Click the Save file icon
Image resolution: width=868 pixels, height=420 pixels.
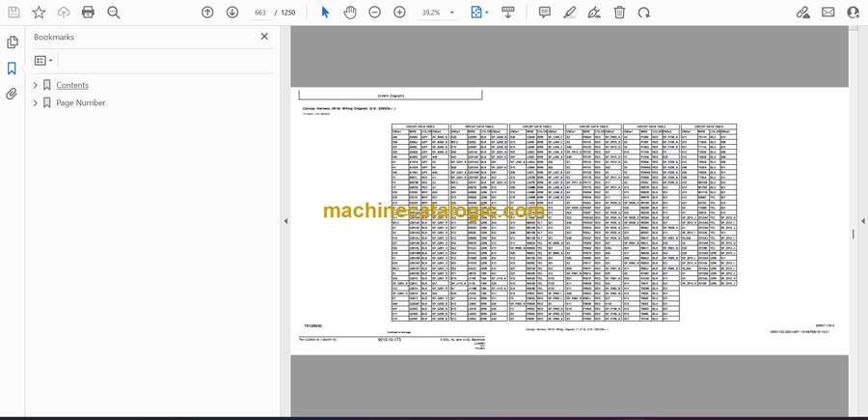pyautogui.click(x=14, y=13)
